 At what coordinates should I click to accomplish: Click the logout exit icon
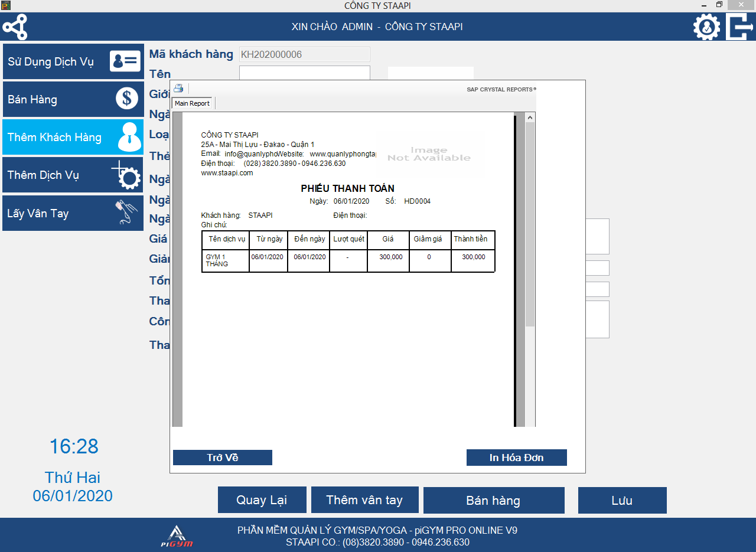coord(739,27)
